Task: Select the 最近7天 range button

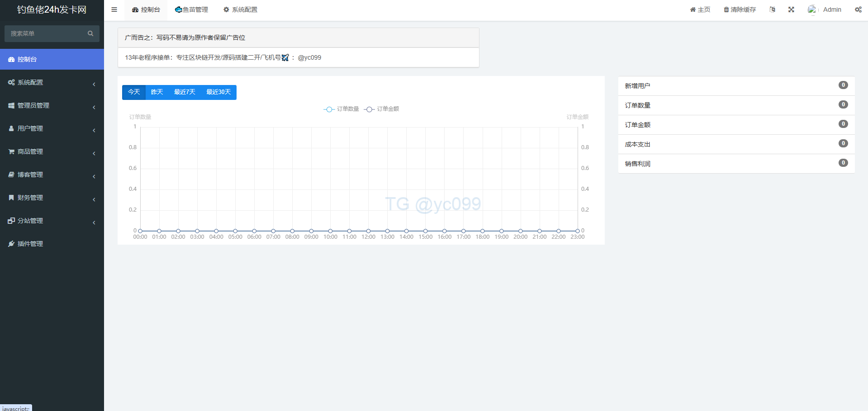Action: [185, 92]
